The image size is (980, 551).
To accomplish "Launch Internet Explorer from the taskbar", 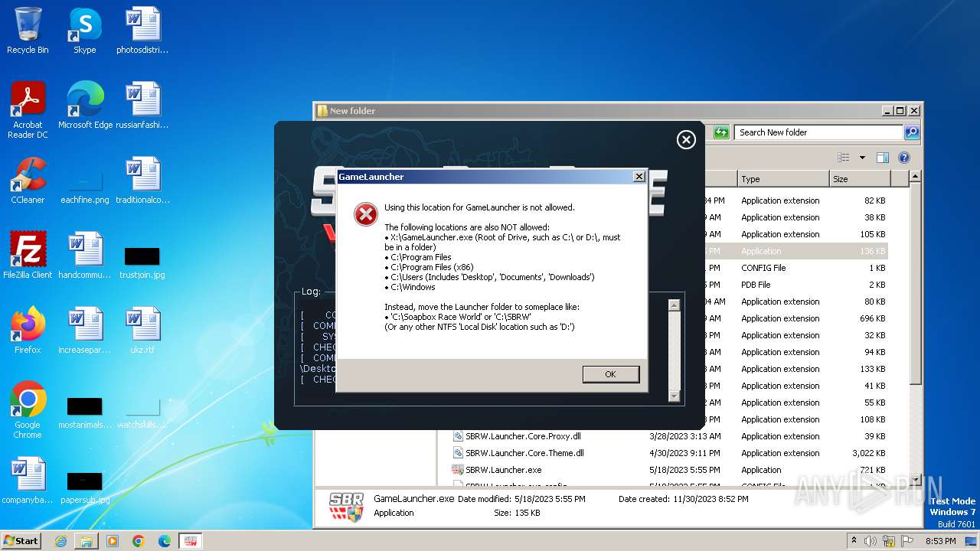I will (x=60, y=541).
